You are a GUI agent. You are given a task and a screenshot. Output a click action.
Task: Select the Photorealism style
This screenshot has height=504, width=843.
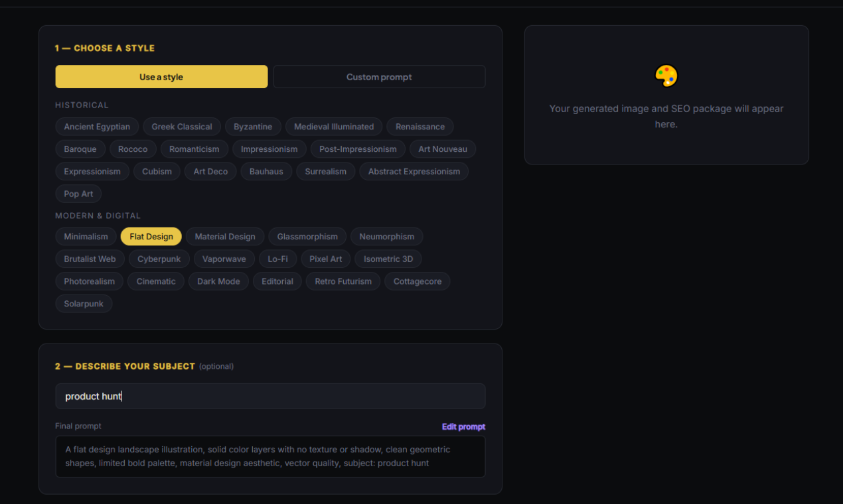(89, 281)
